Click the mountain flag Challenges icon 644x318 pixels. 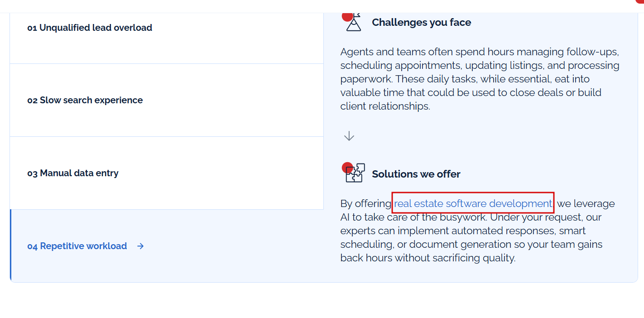coord(353,21)
